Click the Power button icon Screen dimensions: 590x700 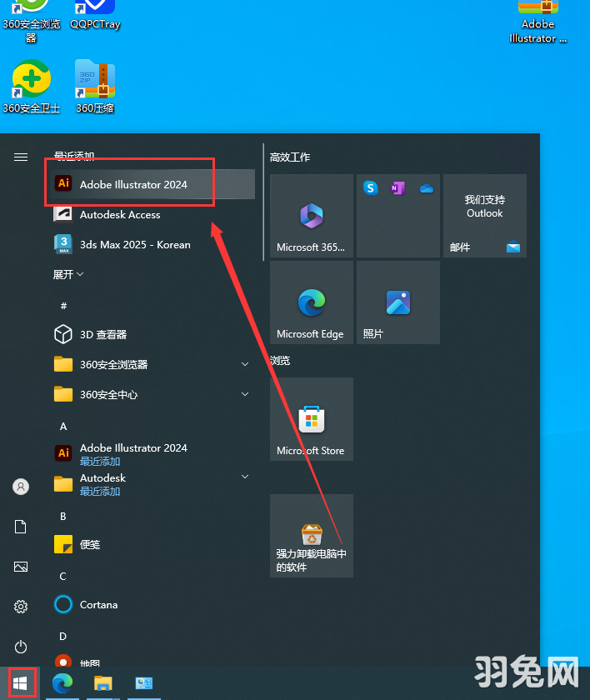[21, 647]
